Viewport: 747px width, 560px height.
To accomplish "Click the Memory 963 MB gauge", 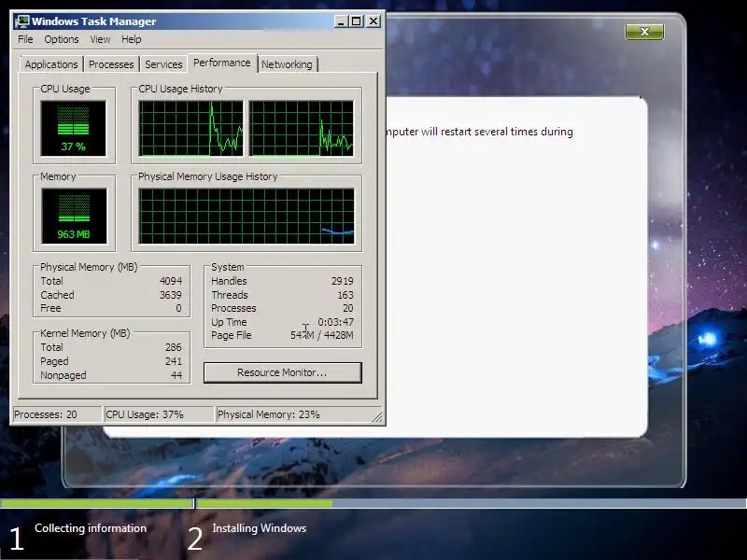I will [74, 216].
